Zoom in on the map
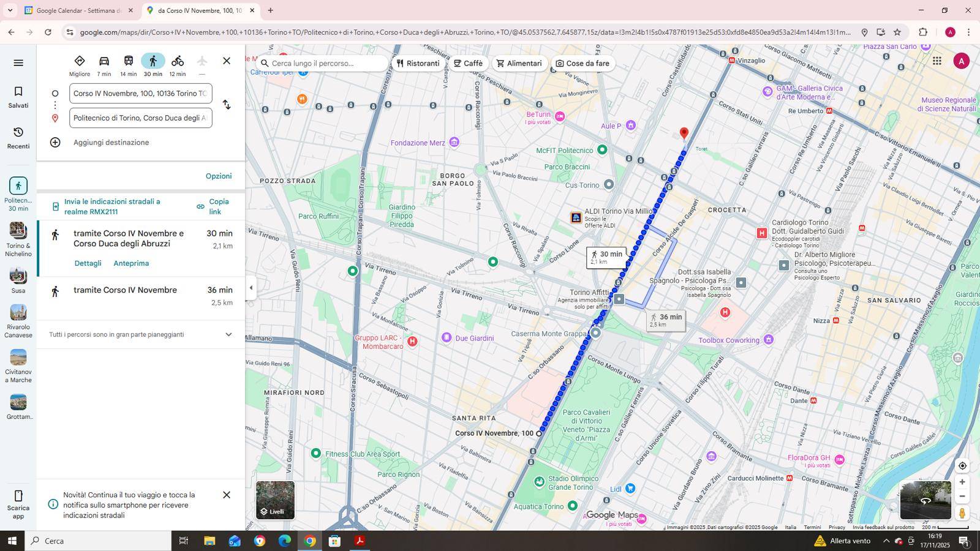 point(962,482)
